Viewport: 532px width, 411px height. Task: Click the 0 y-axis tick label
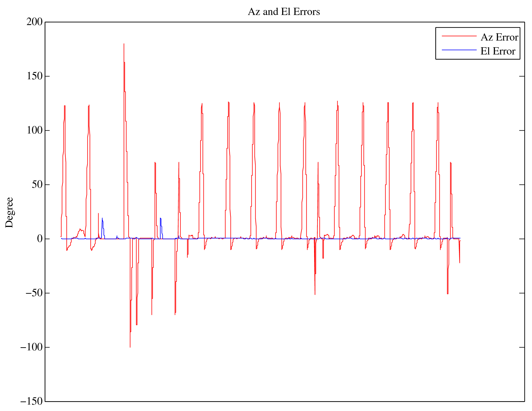coord(40,239)
